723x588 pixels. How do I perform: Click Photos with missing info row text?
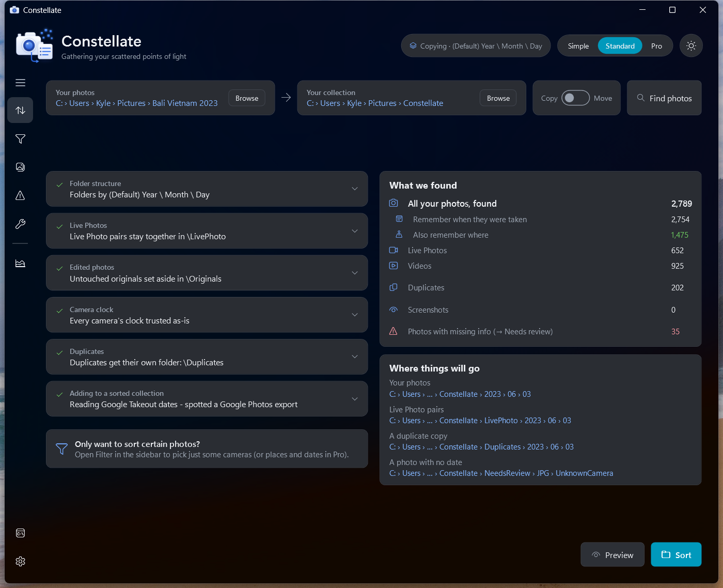coord(480,331)
